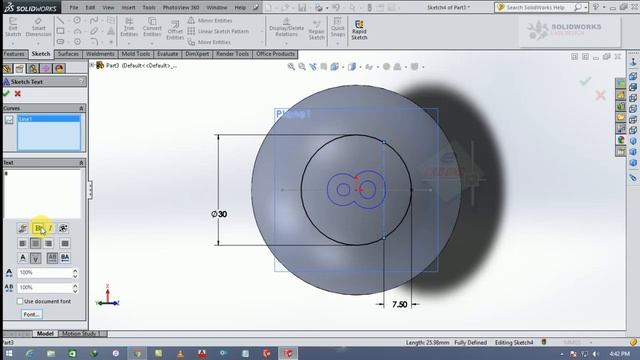
Task: Click the Quick Snaps tool
Action: (x=338, y=27)
